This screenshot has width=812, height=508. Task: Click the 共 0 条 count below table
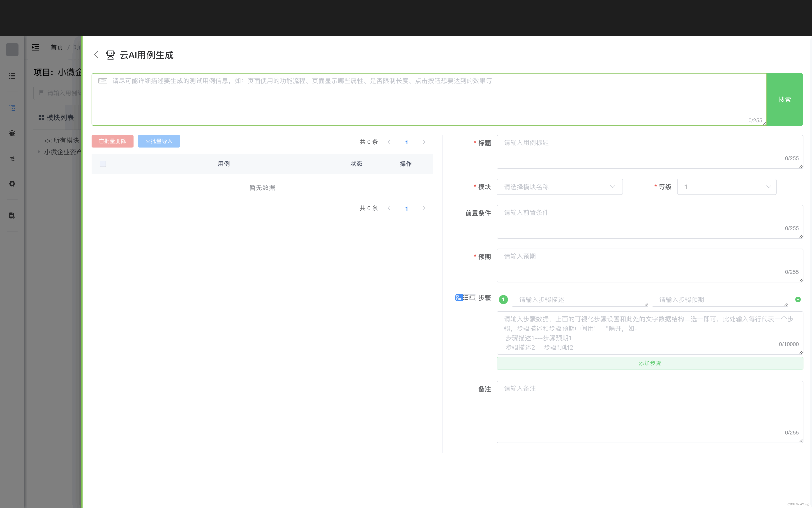[369, 208]
